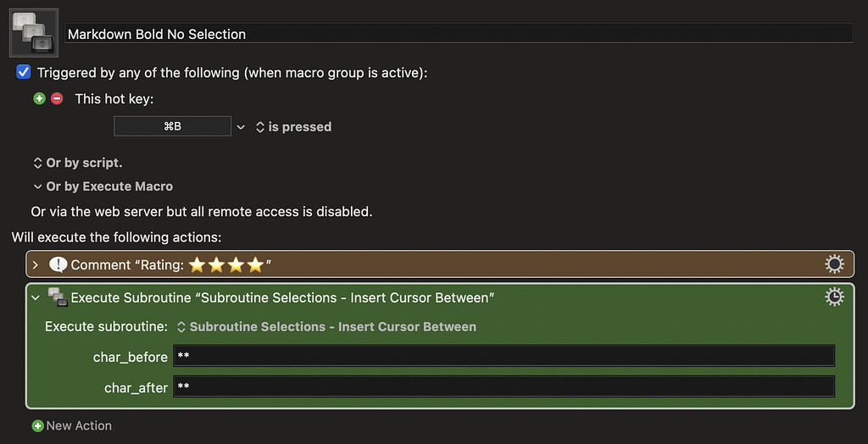Click the char_after text field
The width and height of the screenshot is (868, 444).
[504, 387]
